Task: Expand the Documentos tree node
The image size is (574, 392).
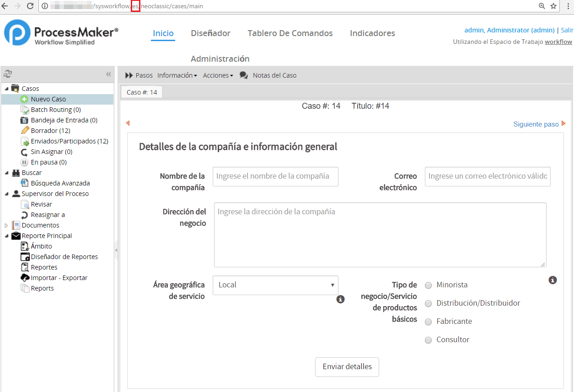Action: click(x=6, y=225)
